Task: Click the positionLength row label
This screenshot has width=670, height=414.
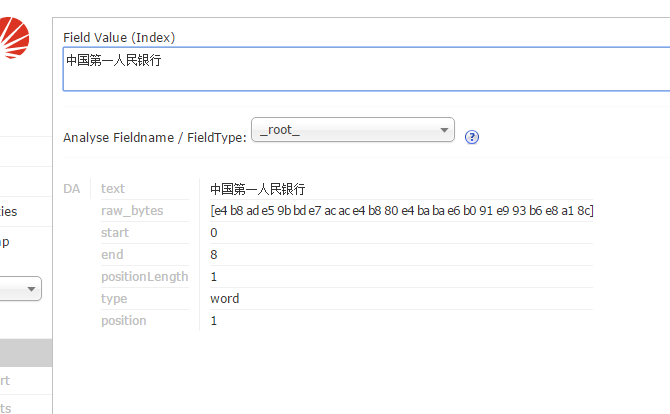Action: tap(144, 277)
